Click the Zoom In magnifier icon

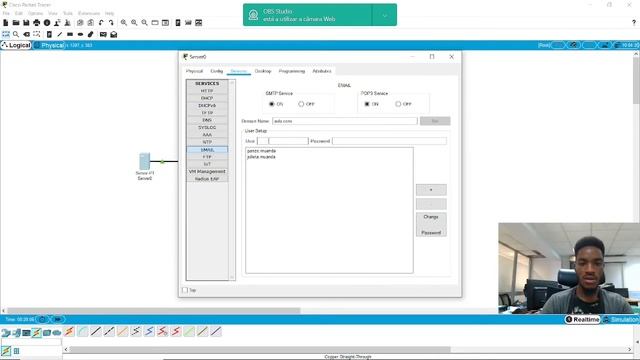click(124, 23)
